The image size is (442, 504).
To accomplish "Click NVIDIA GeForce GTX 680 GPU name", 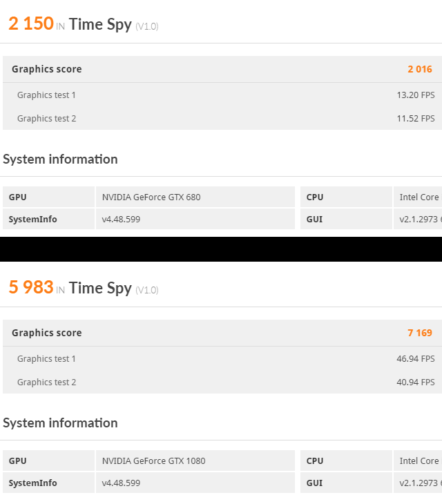I will [151, 197].
